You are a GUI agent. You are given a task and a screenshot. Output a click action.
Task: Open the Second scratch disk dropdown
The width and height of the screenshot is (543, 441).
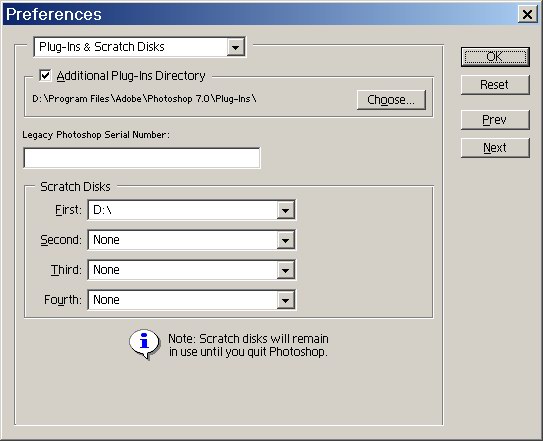[x=192, y=240]
